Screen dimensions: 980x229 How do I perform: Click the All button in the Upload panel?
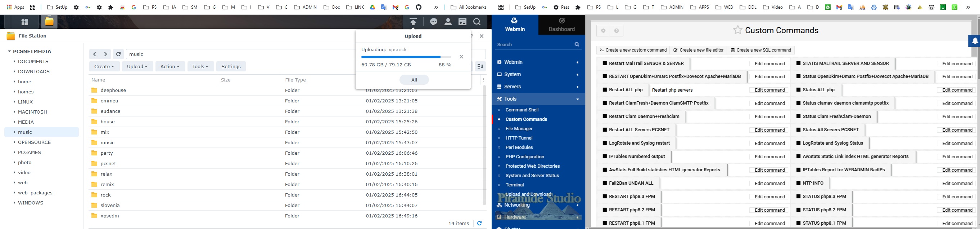click(414, 80)
